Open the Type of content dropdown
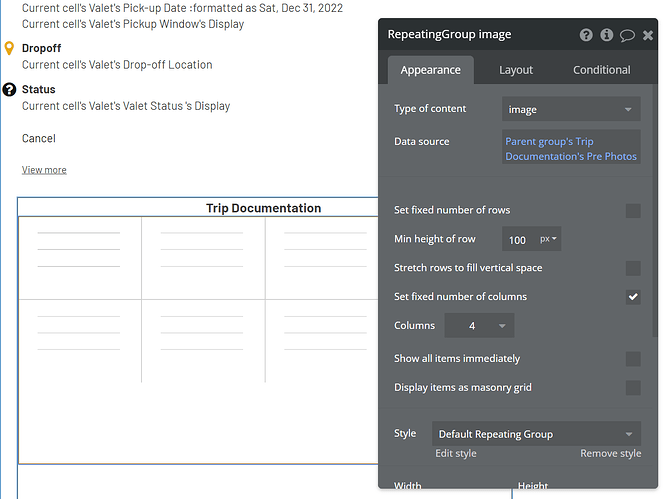This screenshot has height=499, width=668. pos(571,110)
